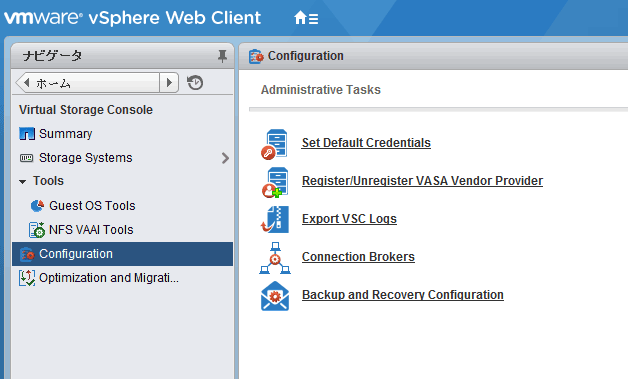This screenshot has width=628, height=379.
Task: Click the Set Default Credentials server icon
Action: coord(275,144)
